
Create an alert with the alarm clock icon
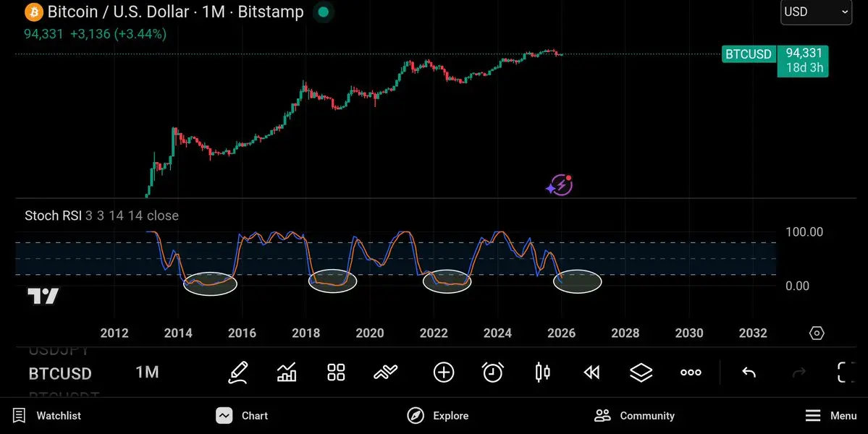[x=493, y=373]
